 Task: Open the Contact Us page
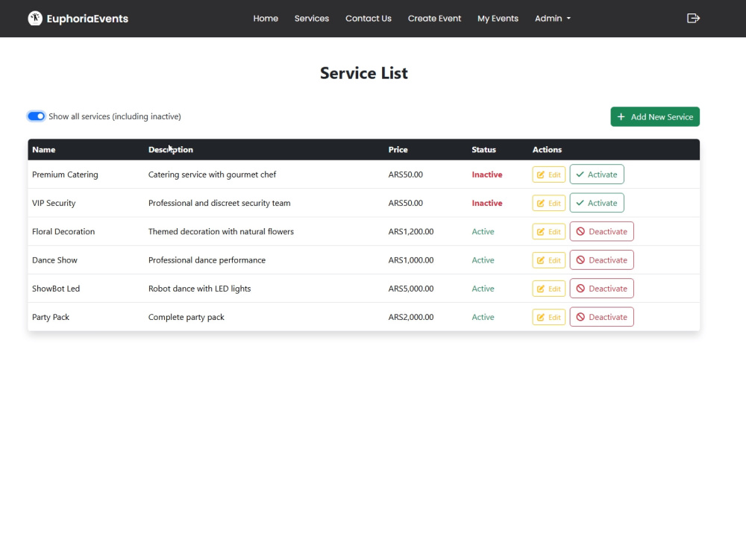(x=369, y=18)
